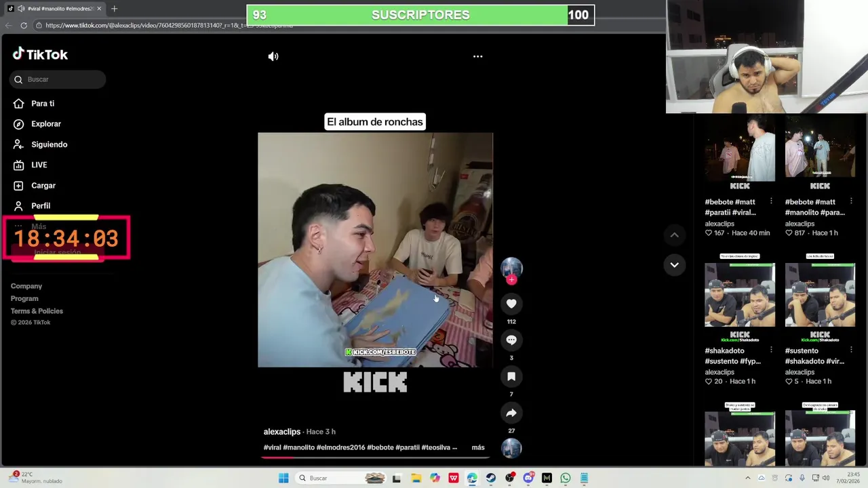Save the video with the bookmark icon
The width and height of the screenshot is (868, 488).
[x=511, y=376]
